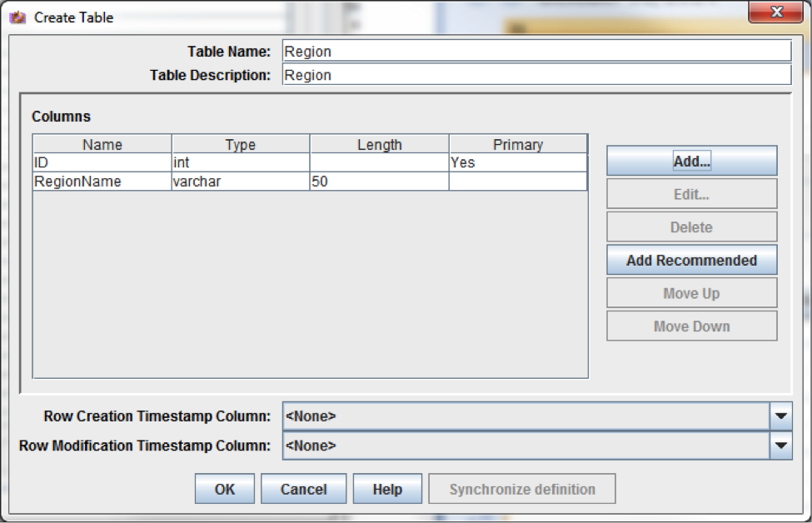Viewport: 812px width, 523px height.
Task: Focus the Table Description field
Action: 537,75
